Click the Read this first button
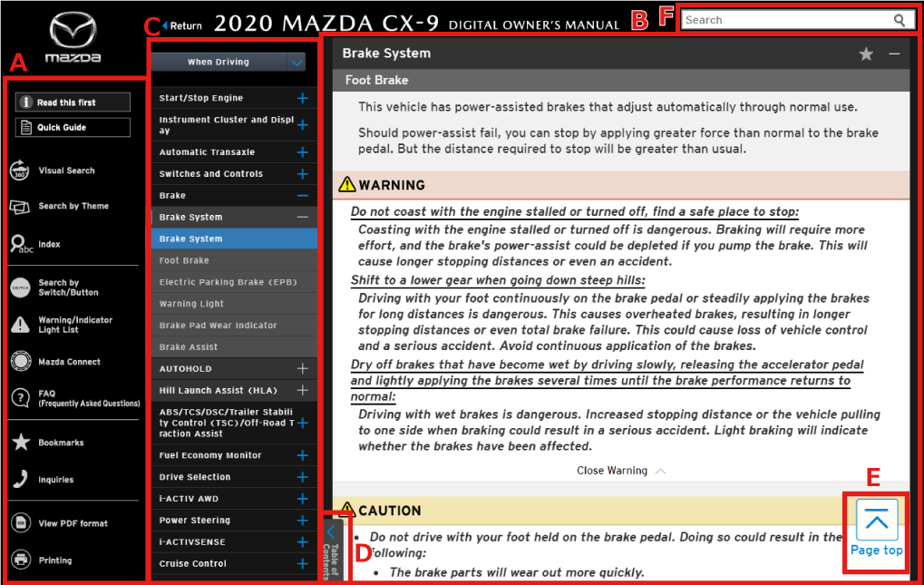Image resolution: width=924 pixels, height=585 pixels. [73, 102]
